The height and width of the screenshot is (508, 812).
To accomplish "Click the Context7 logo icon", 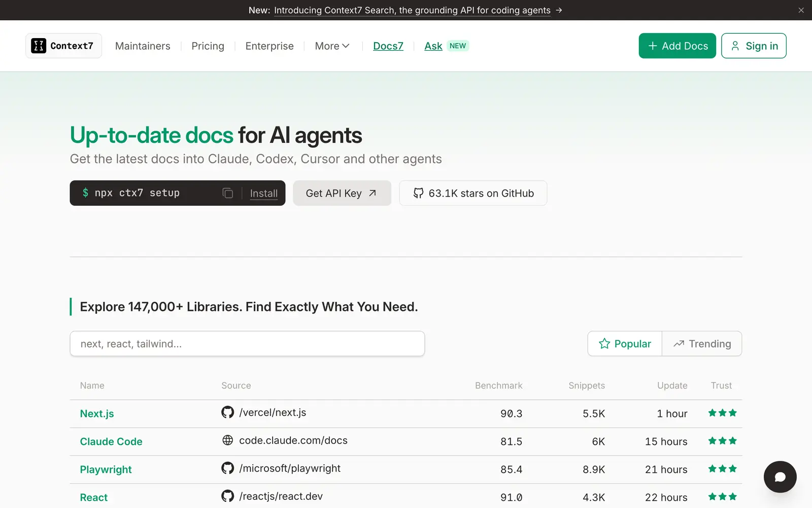I will (x=39, y=46).
